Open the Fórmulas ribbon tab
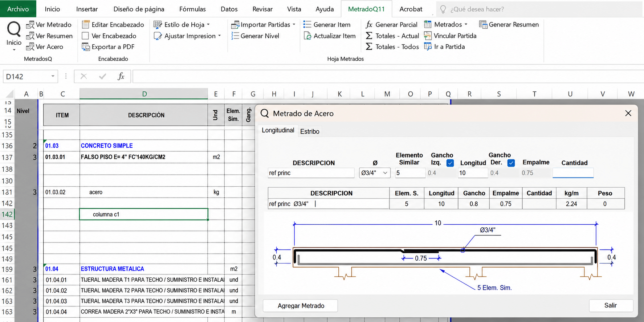Screen dimensions: 644x322 pos(192,9)
